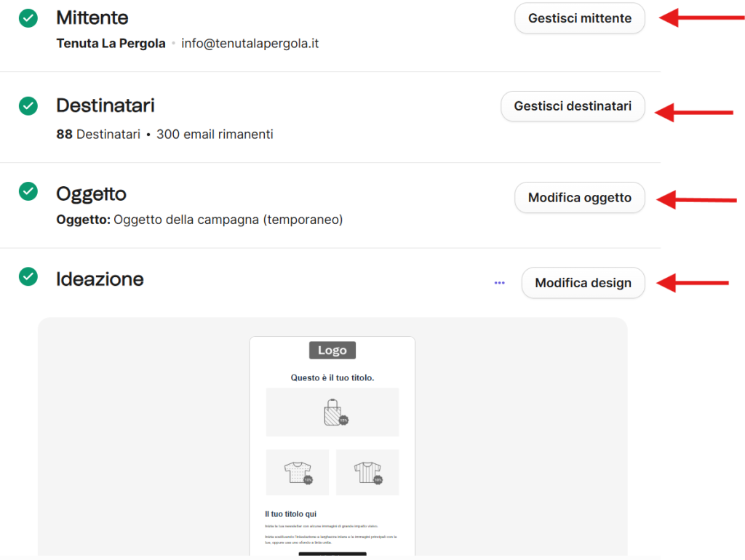Click green checkmark next to Destinatari

(x=28, y=106)
